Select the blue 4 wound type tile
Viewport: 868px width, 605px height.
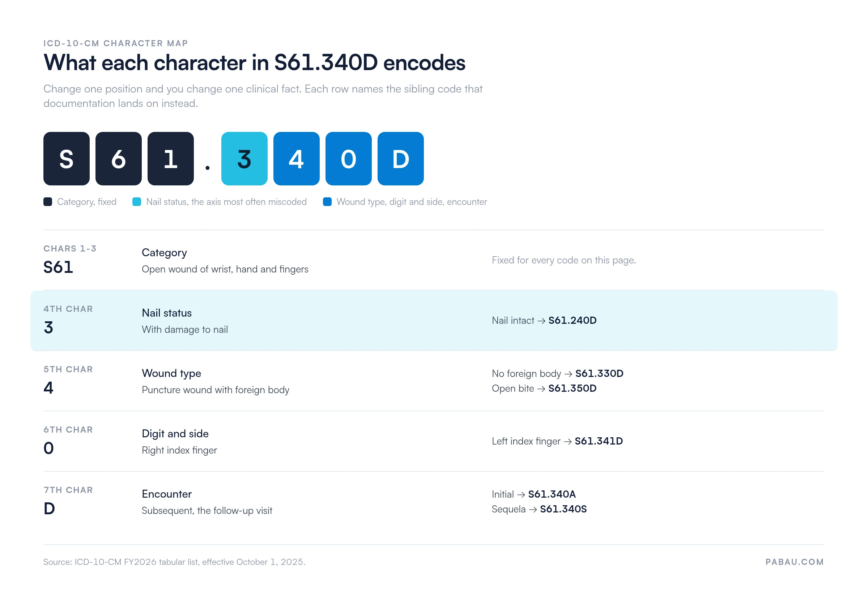297,159
